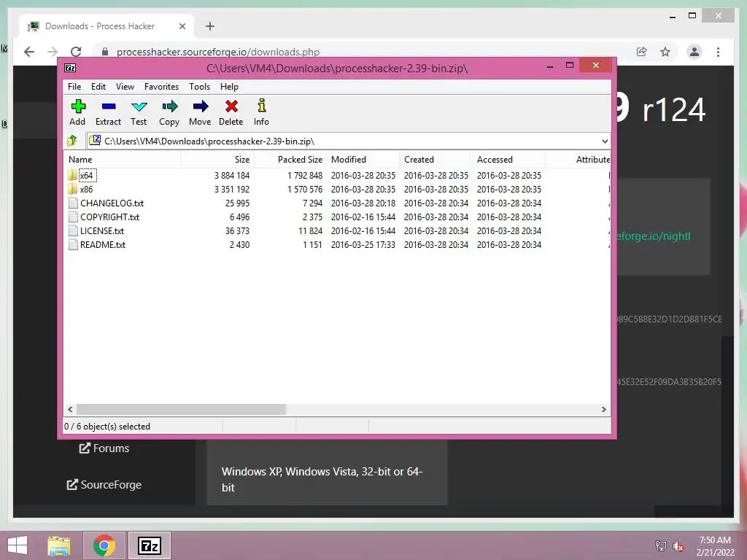Open the Help menu
The height and width of the screenshot is (560, 747).
229,87
